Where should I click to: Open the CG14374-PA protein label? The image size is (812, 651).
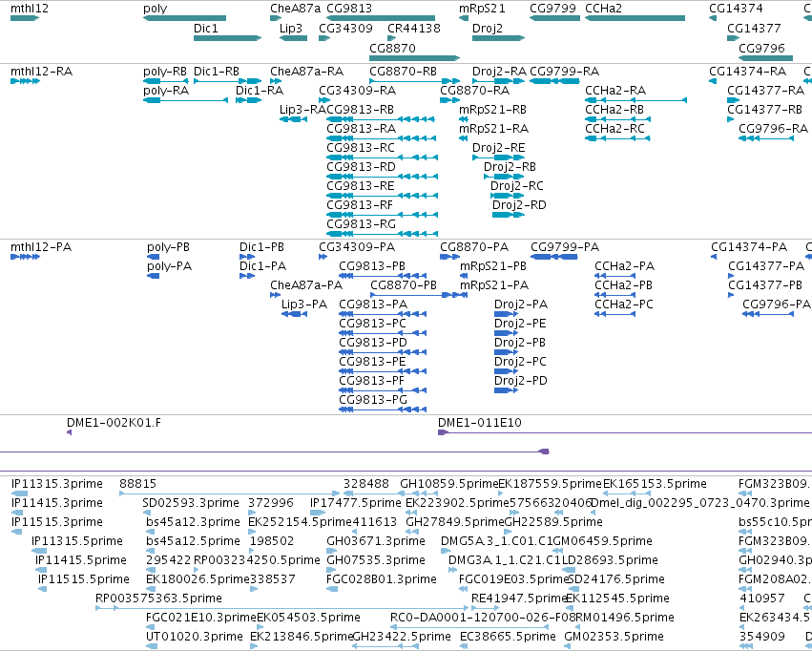[x=749, y=247]
